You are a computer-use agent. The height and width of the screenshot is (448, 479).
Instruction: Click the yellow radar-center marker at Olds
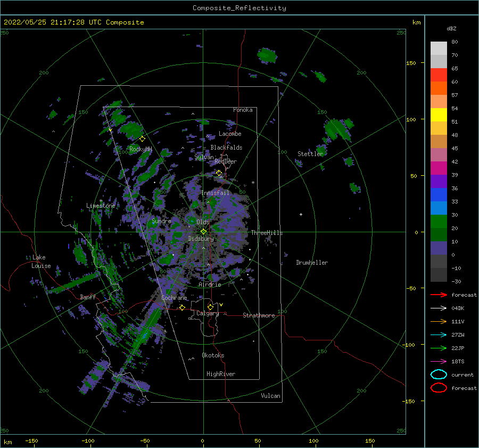tap(203, 232)
